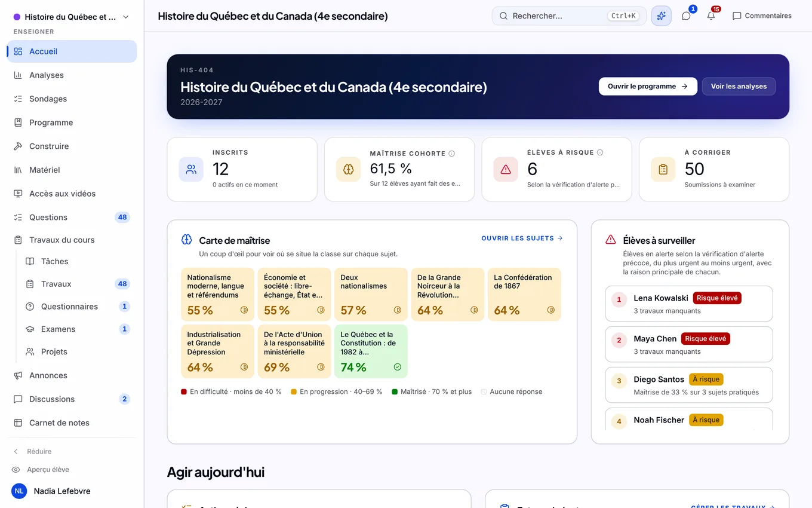
Task: Click Voir les analyses button
Action: [x=739, y=86]
